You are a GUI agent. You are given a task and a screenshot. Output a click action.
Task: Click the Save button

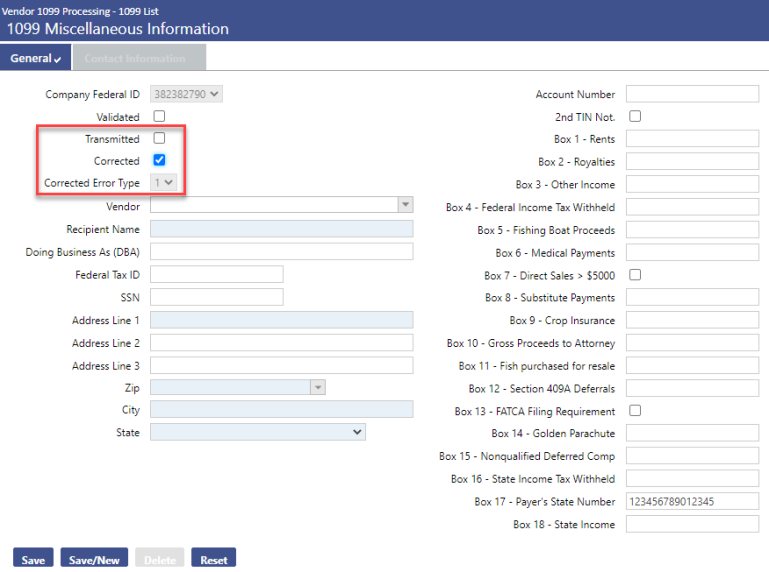click(33, 559)
